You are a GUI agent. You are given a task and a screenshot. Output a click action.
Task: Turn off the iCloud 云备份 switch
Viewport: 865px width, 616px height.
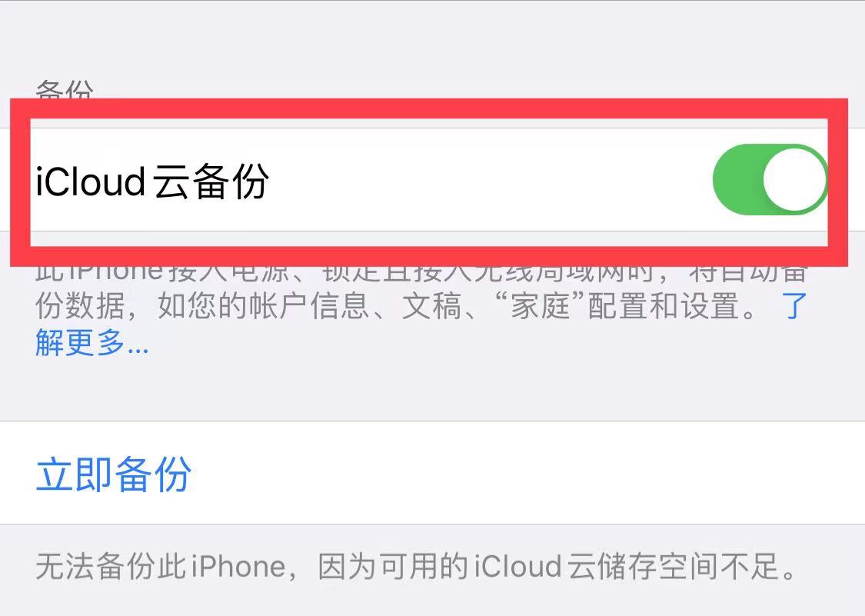click(770, 180)
